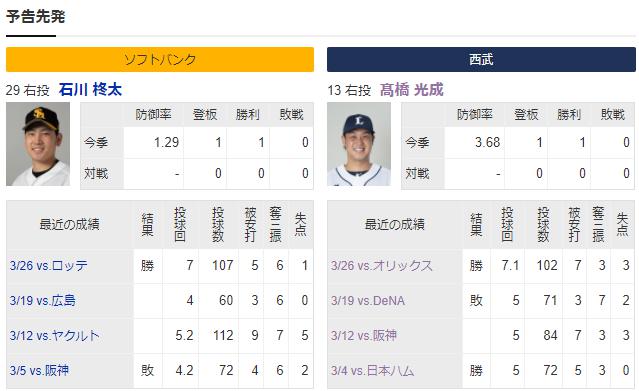Screen dimensions: 639x391
Task: Click the 最近の成績 header in SoftBank table
Action: pyautogui.click(x=70, y=225)
